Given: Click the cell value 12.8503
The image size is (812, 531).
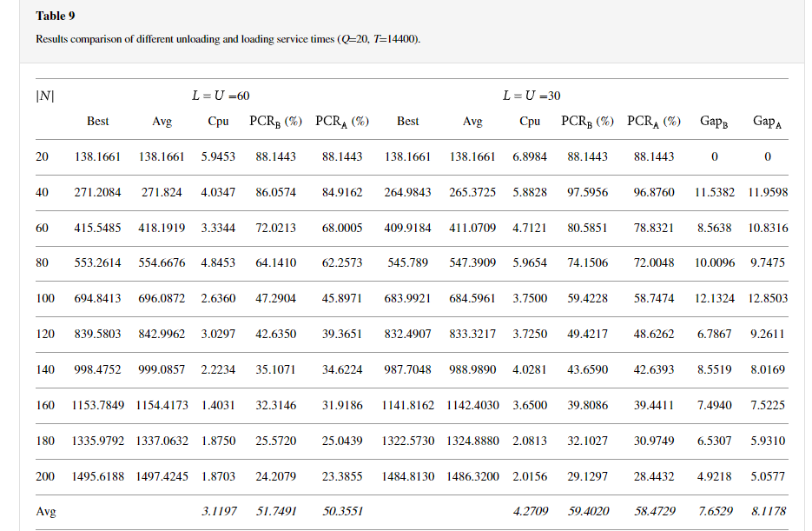Looking at the screenshot, I should 768,298.
